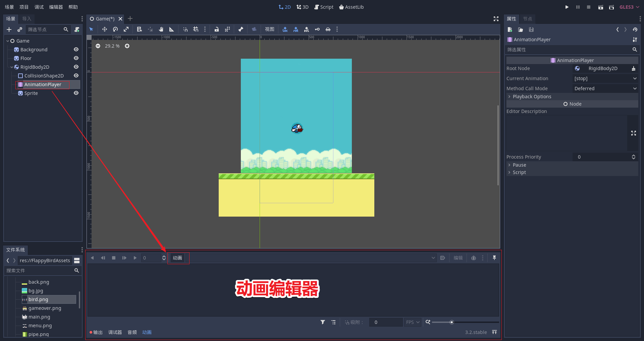Open animation filter funnel icon
This screenshot has width=644, height=341.
pos(323,322)
